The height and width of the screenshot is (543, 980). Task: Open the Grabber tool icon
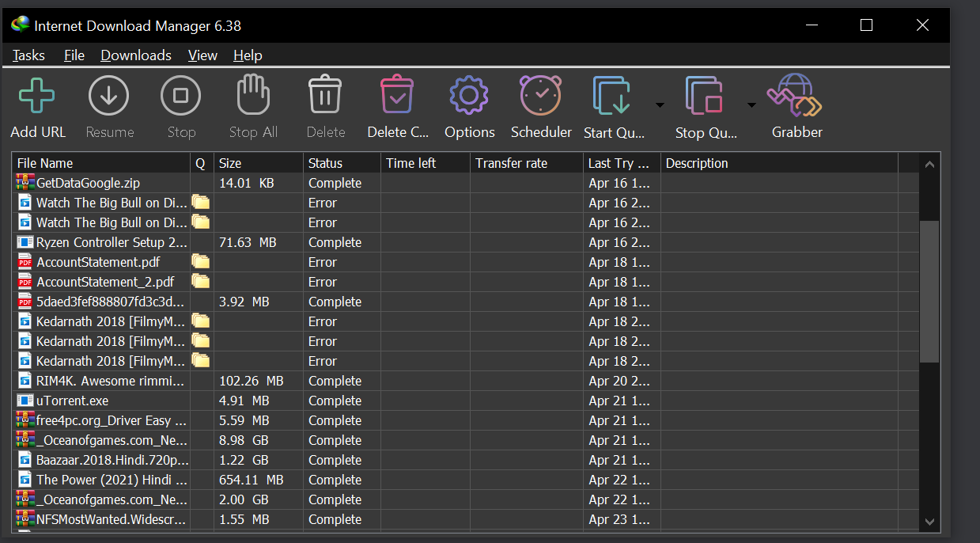pyautogui.click(x=796, y=97)
